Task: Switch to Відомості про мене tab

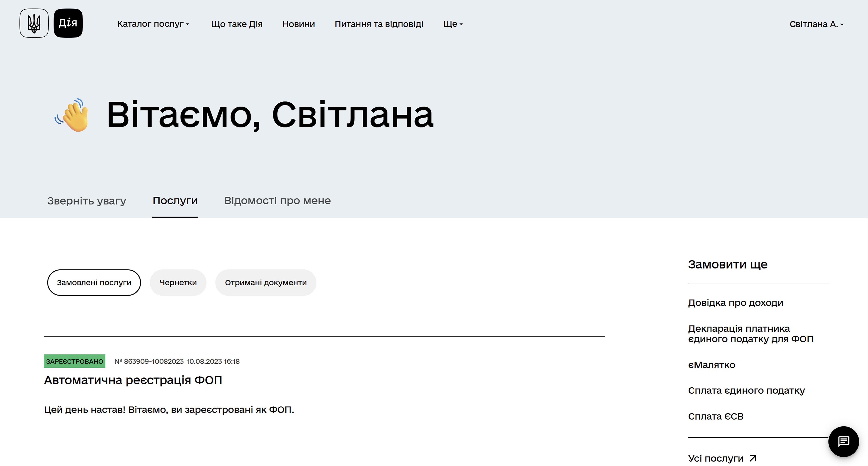Action: 277,201
